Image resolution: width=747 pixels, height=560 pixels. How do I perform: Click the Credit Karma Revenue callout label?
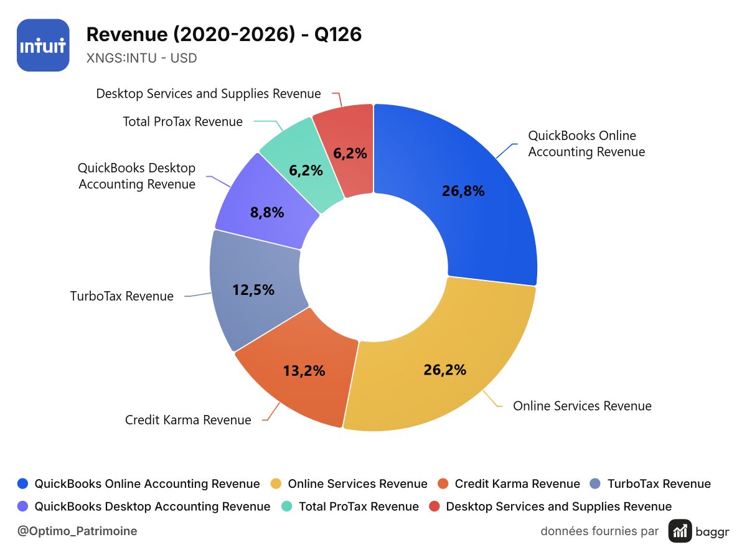188,420
